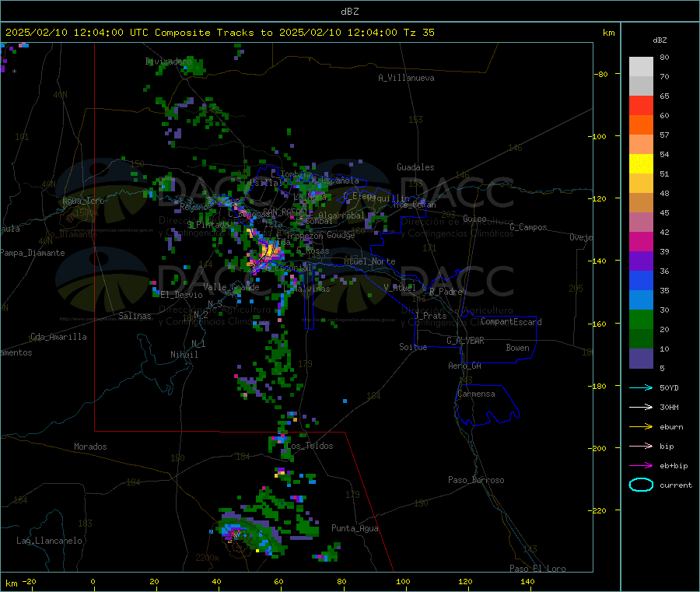Click the Paso_El_Loro map label
The height and width of the screenshot is (592, 700).
[x=538, y=569]
